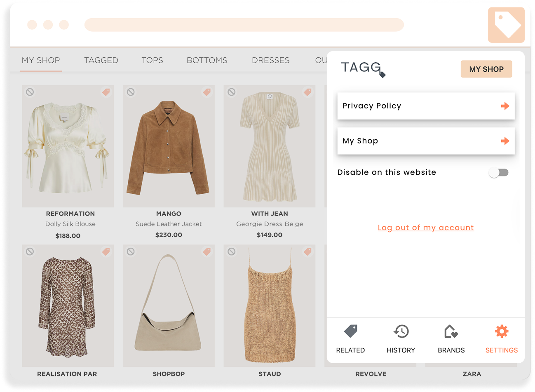Open the Staud knit dress thumbnail

pyautogui.click(x=270, y=306)
